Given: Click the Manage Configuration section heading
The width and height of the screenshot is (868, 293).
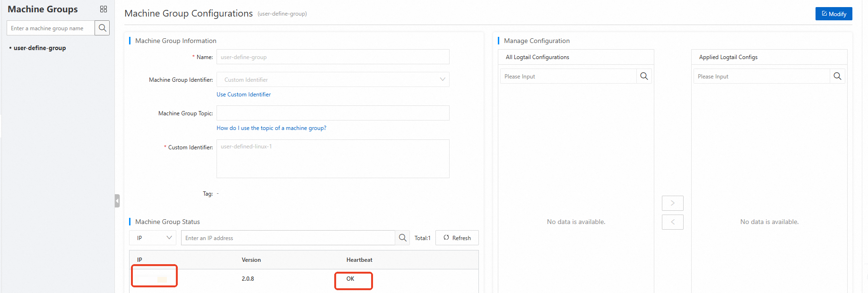Looking at the screenshot, I should click(x=537, y=41).
